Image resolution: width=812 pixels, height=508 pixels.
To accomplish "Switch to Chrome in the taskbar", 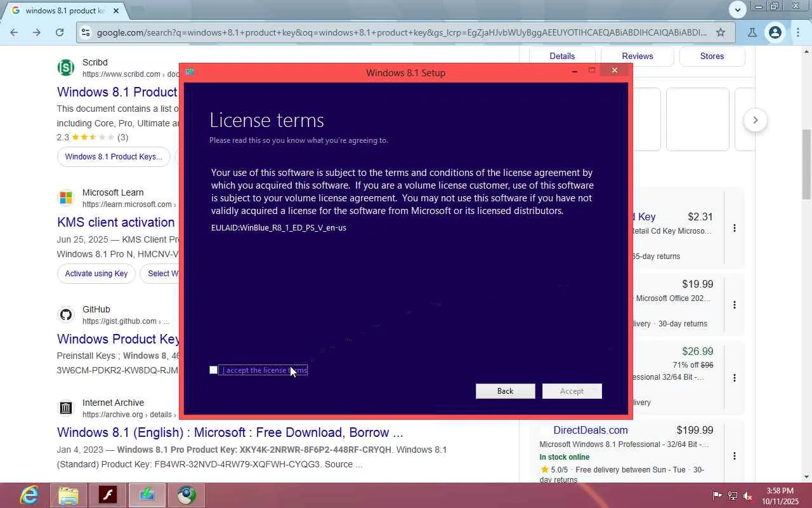I will coord(187,495).
